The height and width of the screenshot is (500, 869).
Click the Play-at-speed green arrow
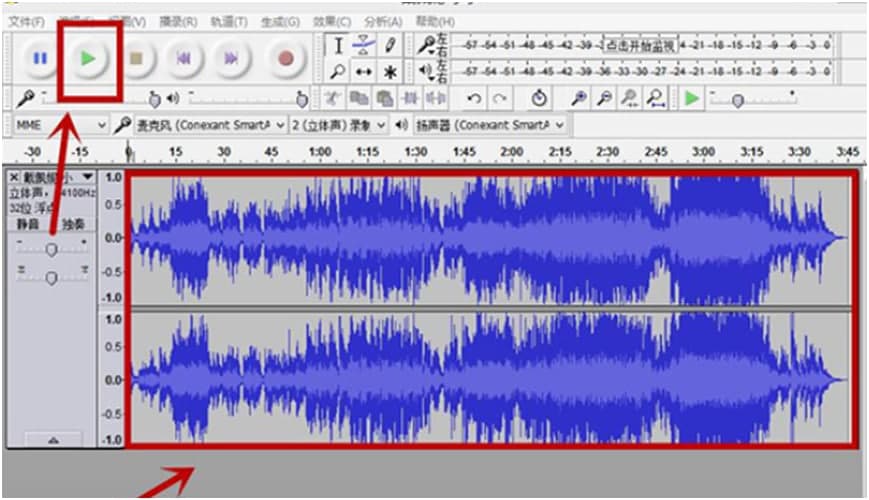(x=691, y=99)
